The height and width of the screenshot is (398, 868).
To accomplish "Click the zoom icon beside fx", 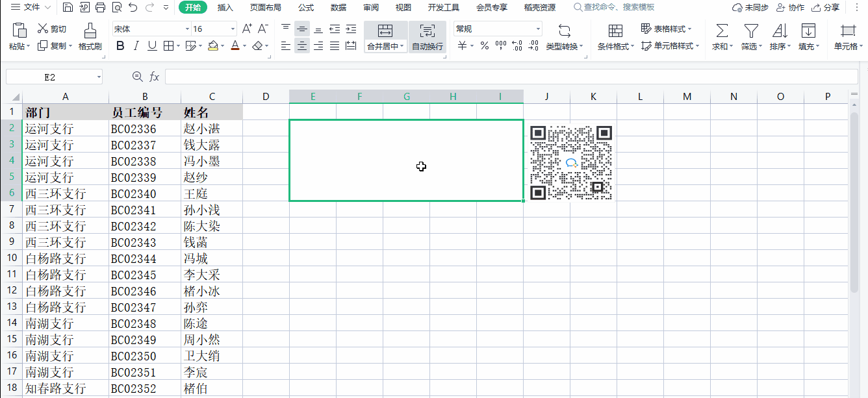I will pyautogui.click(x=137, y=77).
